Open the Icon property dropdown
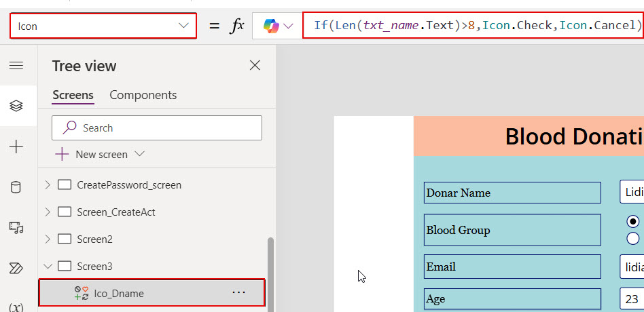This screenshot has width=644, height=312. pos(103,26)
